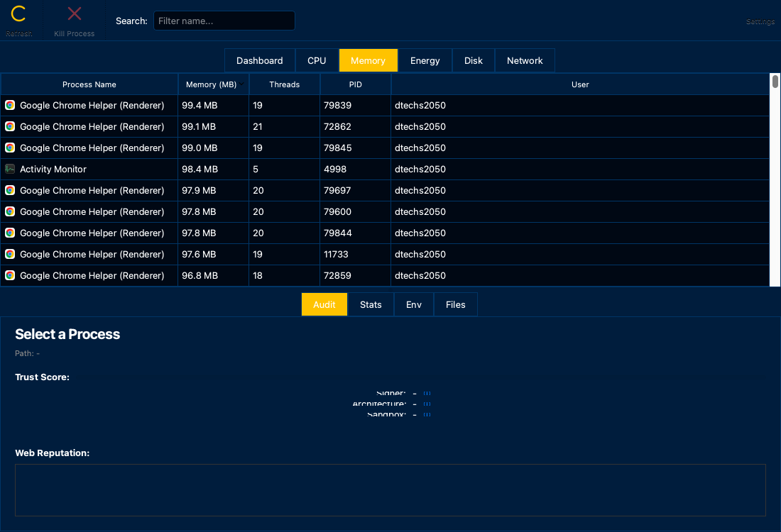This screenshot has height=532, width=781.
Task: Switch to the Energy tab
Action: 425,60
